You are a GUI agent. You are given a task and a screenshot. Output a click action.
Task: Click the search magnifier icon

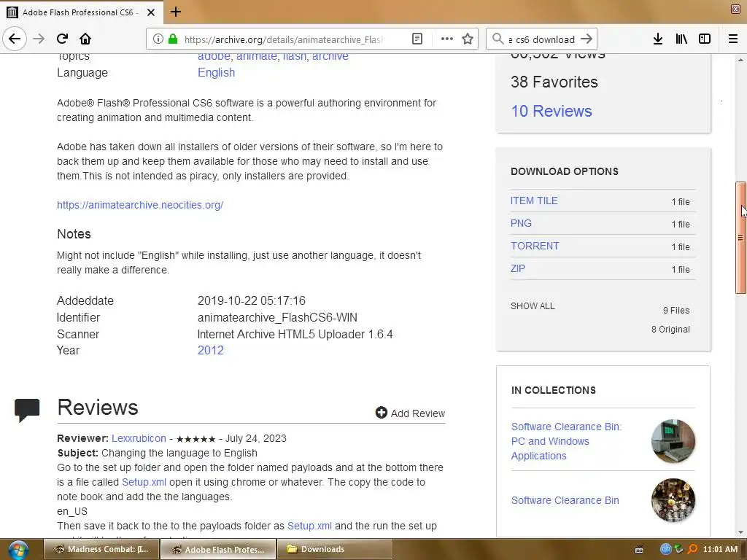point(498,39)
